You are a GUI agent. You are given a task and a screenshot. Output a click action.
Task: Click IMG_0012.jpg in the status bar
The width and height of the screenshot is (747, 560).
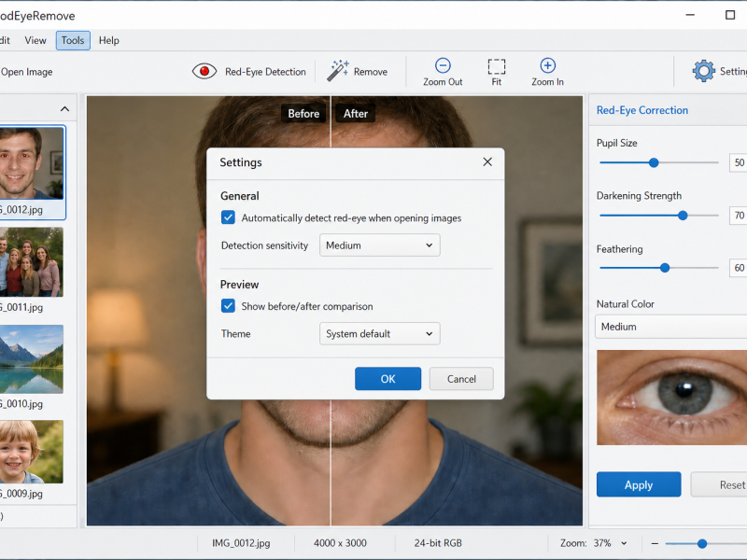[x=241, y=543]
